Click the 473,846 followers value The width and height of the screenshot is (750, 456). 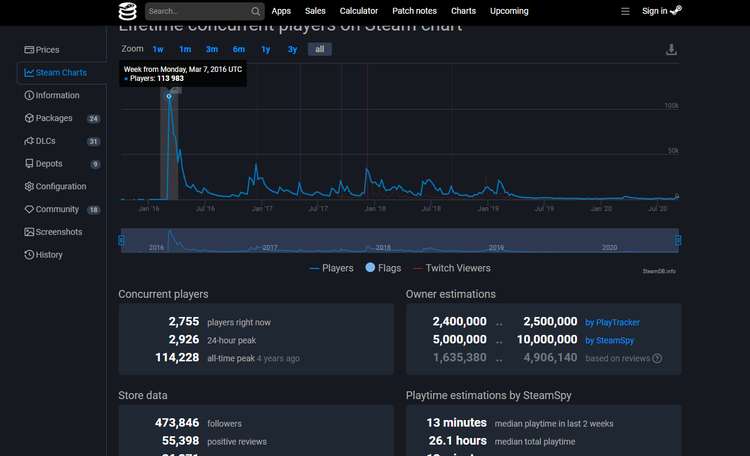[x=177, y=423]
